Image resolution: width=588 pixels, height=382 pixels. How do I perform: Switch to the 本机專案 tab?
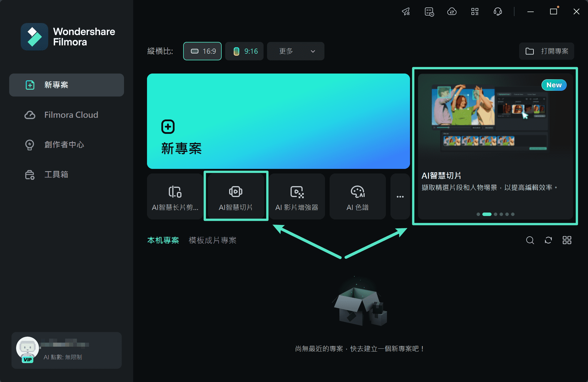tap(163, 240)
